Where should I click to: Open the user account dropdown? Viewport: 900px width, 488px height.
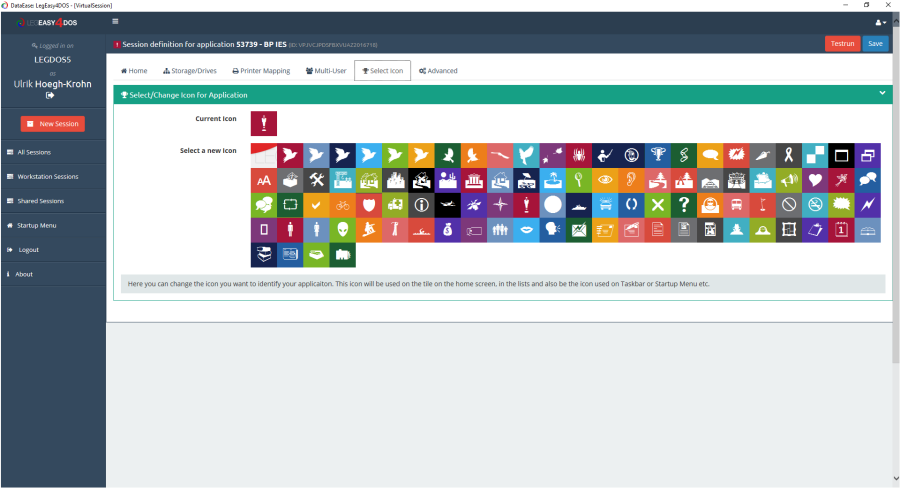[x=880, y=21]
